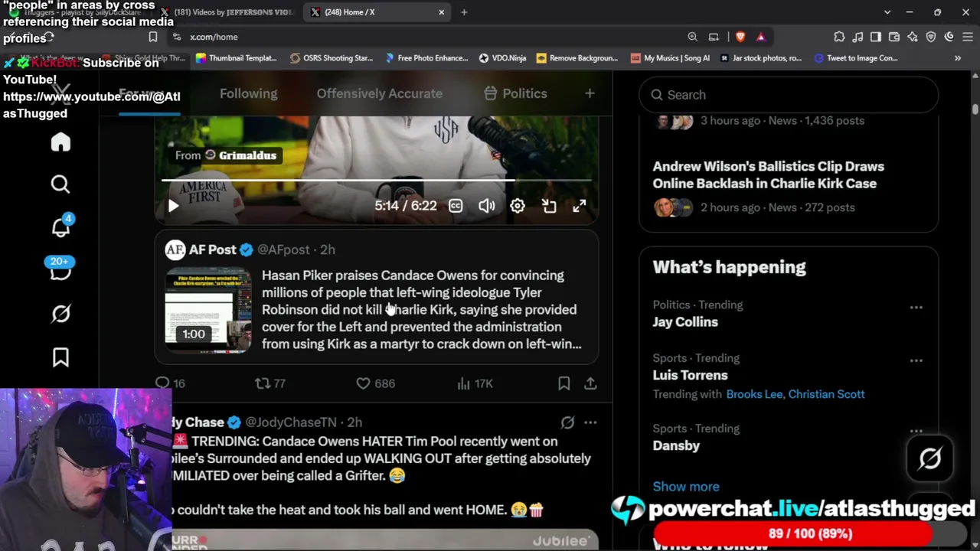Open the floating Grok button
This screenshot has height=551, width=980.
[x=930, y=458]
